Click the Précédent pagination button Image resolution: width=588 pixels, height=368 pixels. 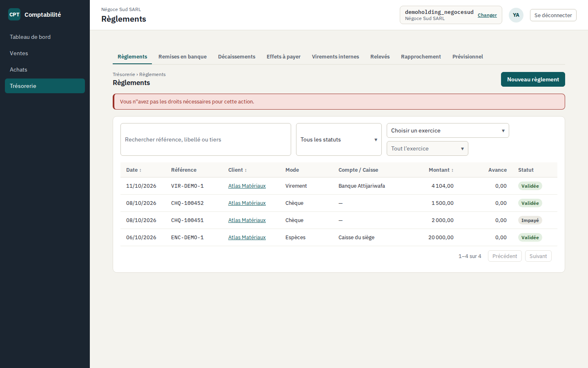coord(505,256)
